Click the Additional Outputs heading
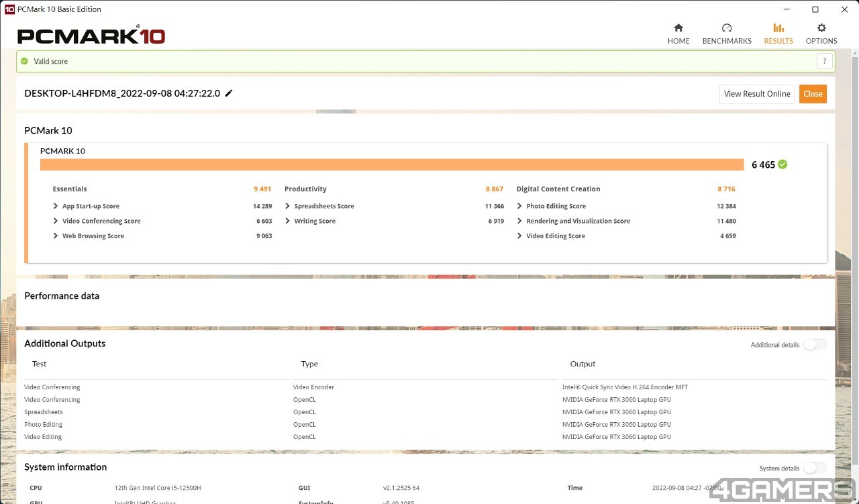 [65, 344]
